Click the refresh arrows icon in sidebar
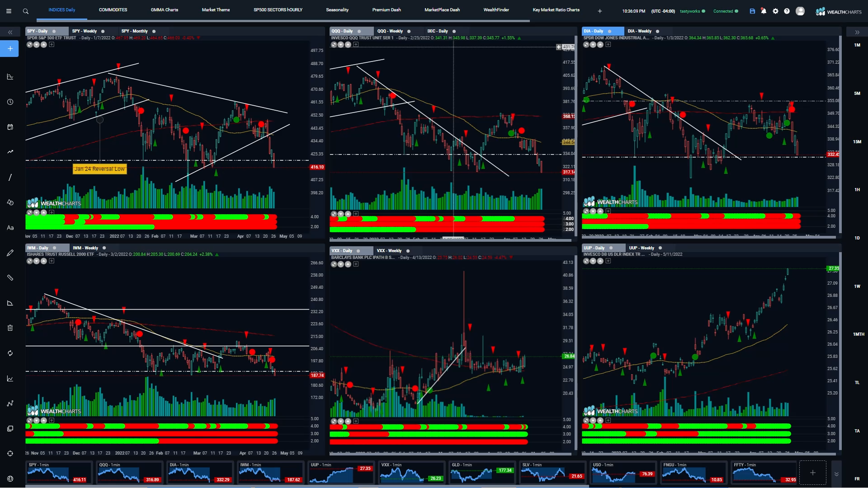The height and width of the screenshot is (488, 868). [10, 353]
